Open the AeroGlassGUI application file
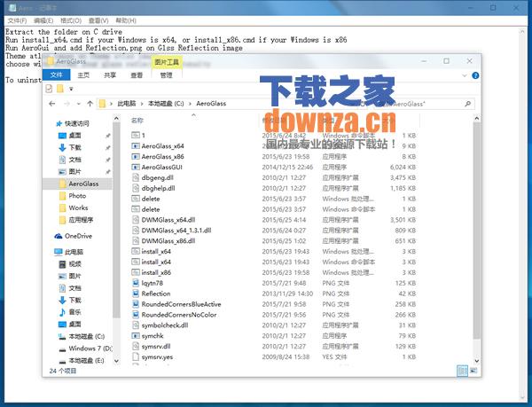The height and width of the screenshot is (407, 532). point(162,167)
